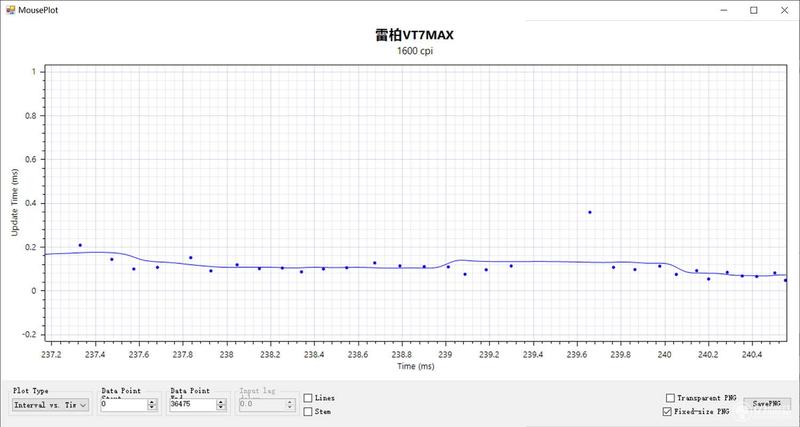Click the chart title 雷柏VT7MAX
Viewport: 800px width, 427px height.
tap(415, 35)
